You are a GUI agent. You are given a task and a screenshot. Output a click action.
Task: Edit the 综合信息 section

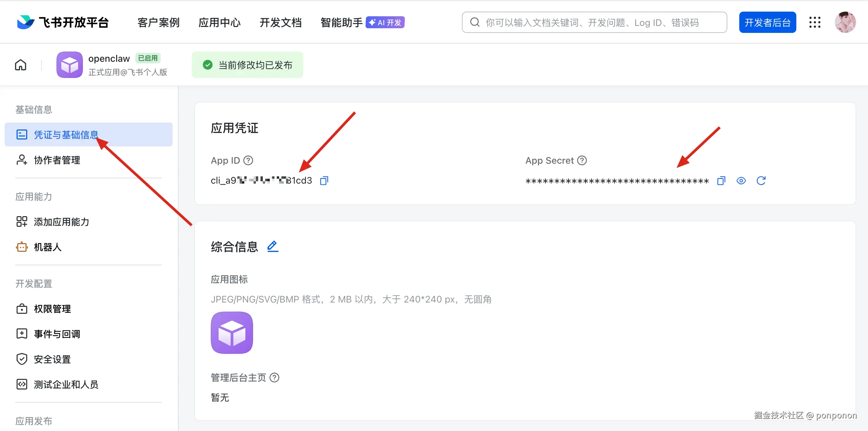tap(273, 246)
